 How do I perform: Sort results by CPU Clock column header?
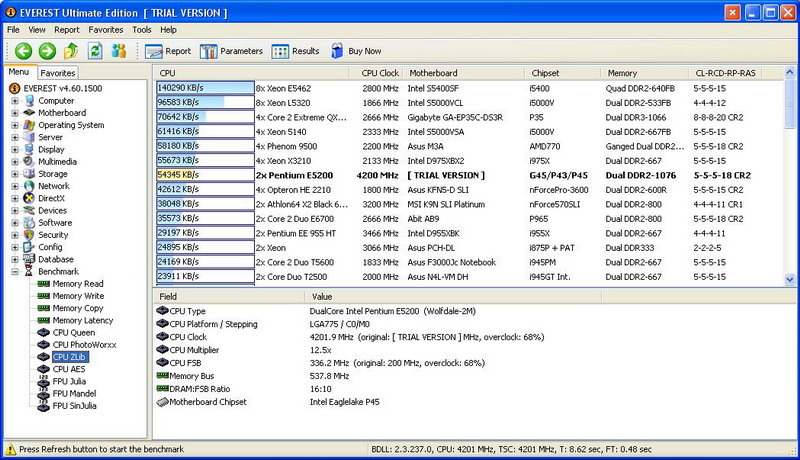(377, 73)
